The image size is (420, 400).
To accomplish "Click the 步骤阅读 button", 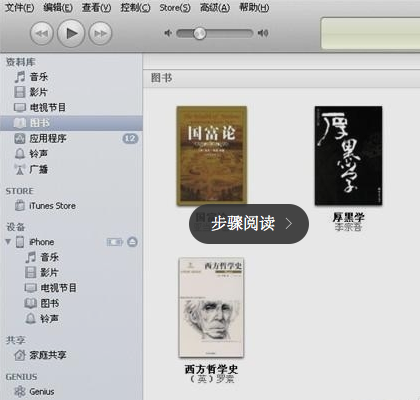I will click(249, 224).
